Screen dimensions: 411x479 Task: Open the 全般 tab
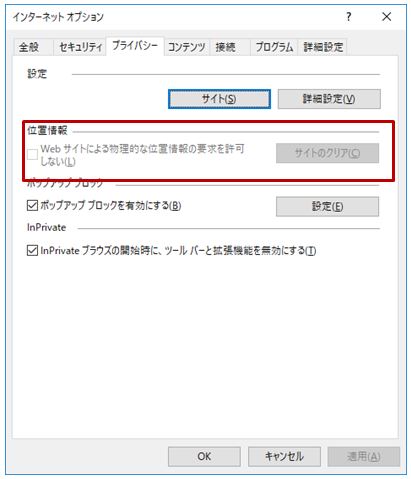click(29, 47)
